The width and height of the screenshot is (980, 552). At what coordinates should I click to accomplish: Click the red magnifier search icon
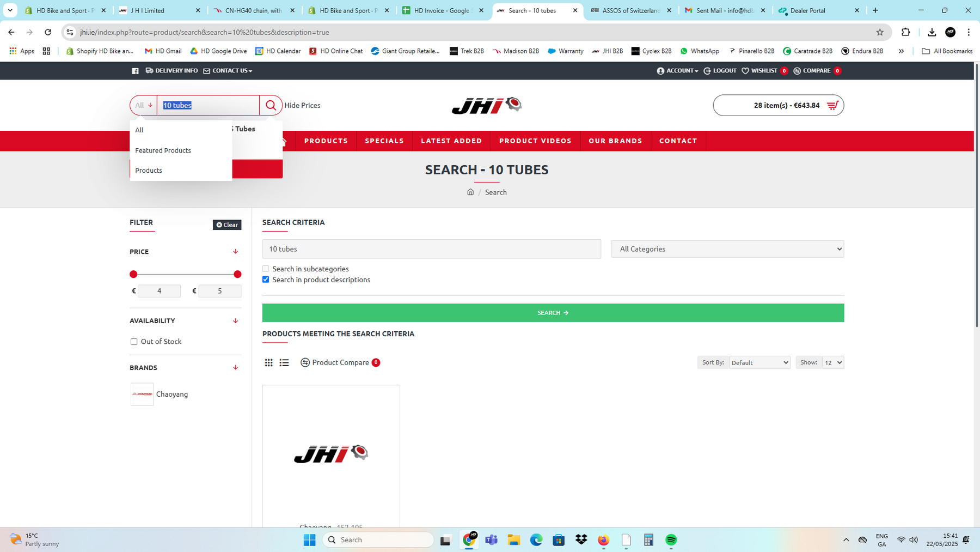pos(271,105)
